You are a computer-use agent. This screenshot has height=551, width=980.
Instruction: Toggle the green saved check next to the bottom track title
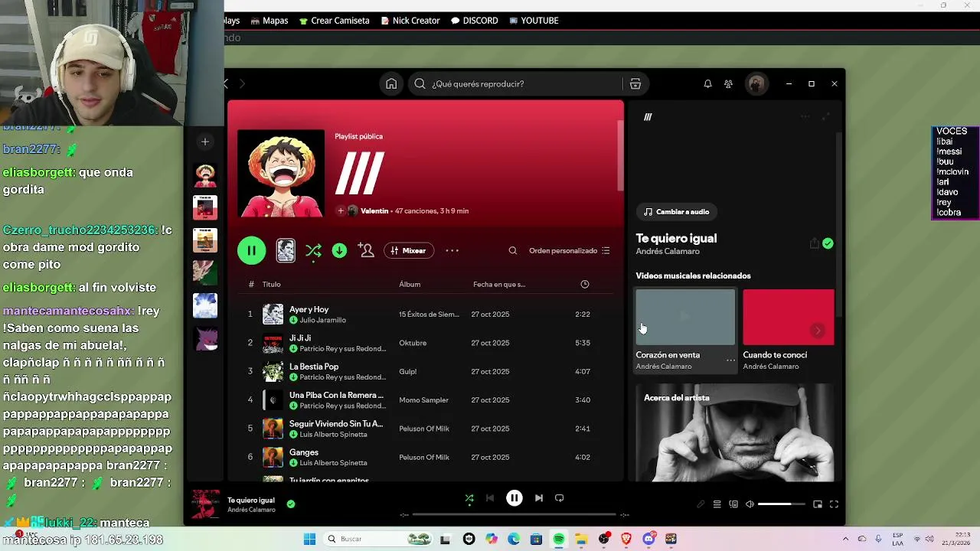pyautogui.click(x=290, y=504)
